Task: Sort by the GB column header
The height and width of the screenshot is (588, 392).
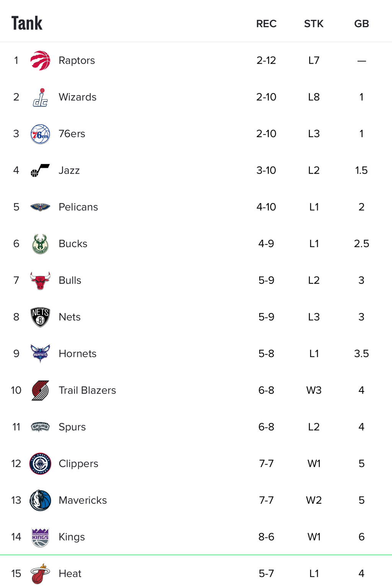Action: point(361,24)
